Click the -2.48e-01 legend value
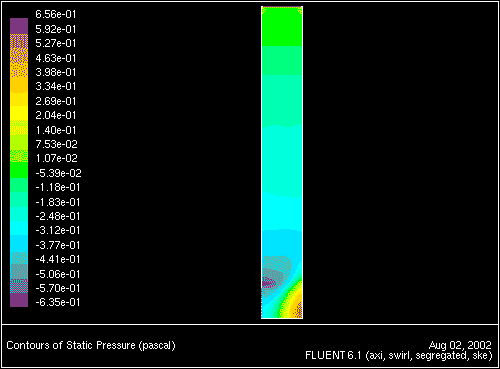 pos(58,216)
